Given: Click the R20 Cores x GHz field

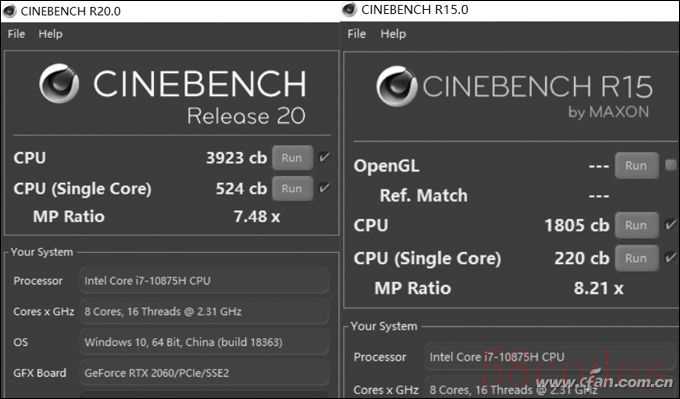Looking at the screenshot, I should tap(204, 311).
